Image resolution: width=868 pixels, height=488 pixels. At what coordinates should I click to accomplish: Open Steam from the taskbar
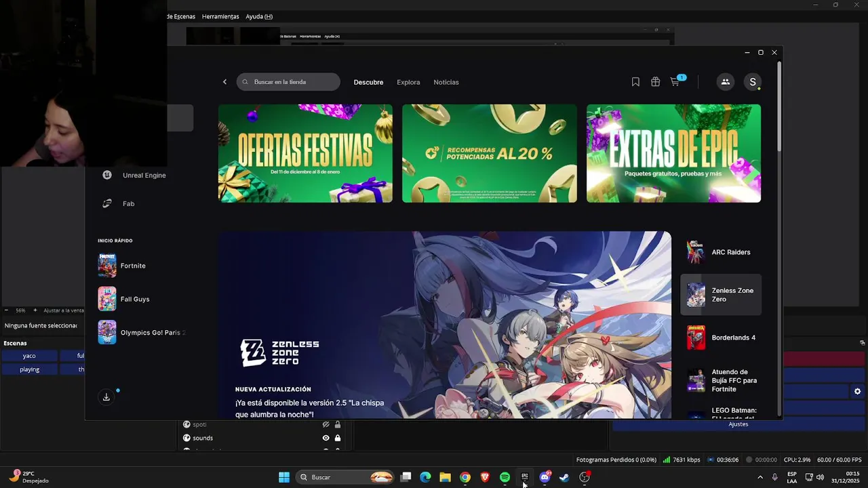click(x=564, y=477)
